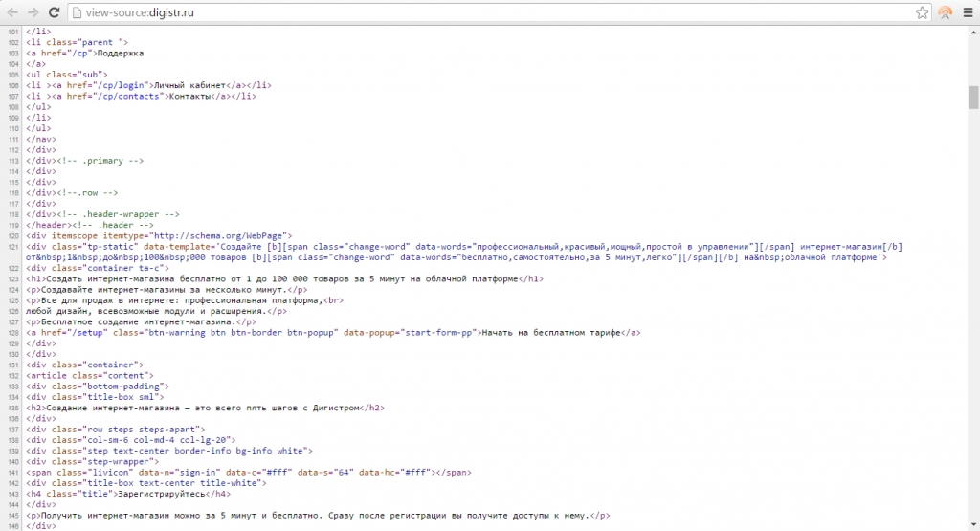The width and height of the screenshot is (980, 531).
Task: Click the browser forward arrow
Action: [x=33, y=12]
